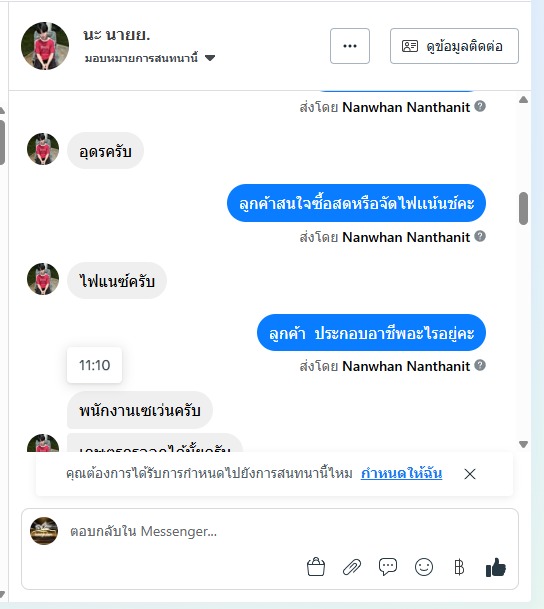This screenshot has width=544, height=609.
Task: Click the page avatar beside reply box
Action: point(44,531)
